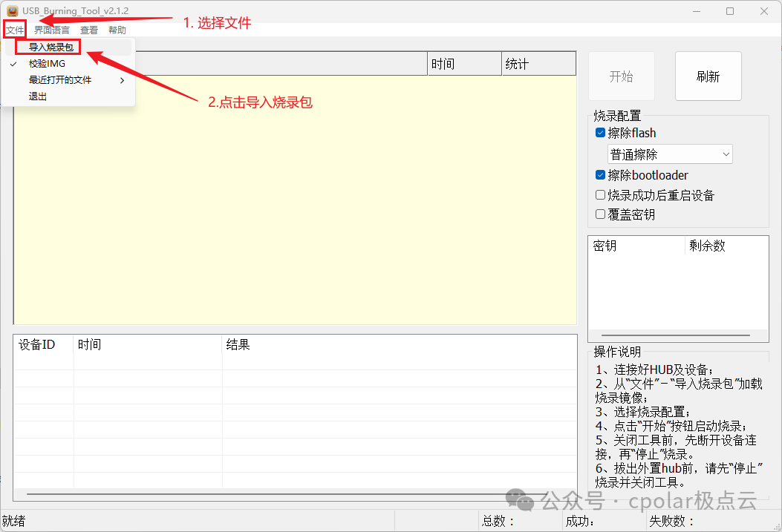
Task: Click the 统计 column header
Action: coord(538,64)
